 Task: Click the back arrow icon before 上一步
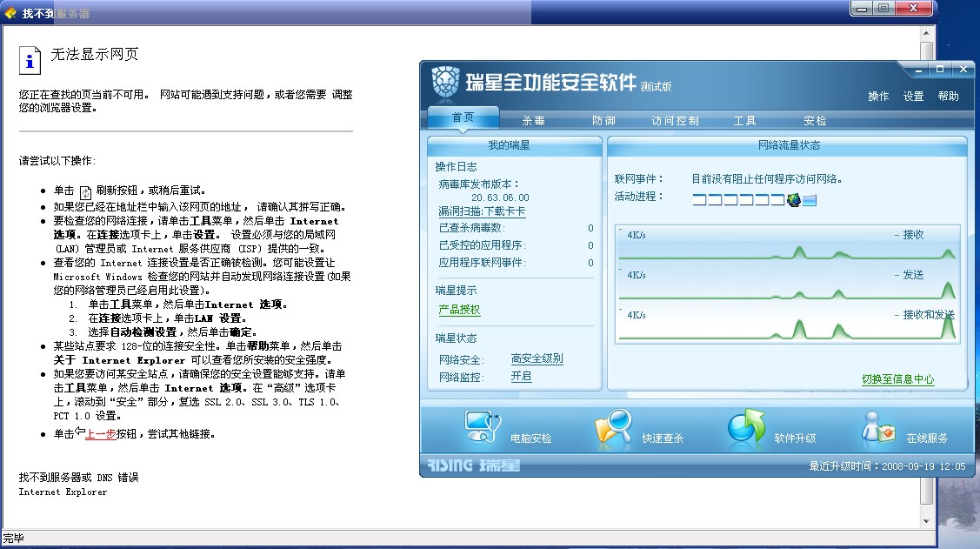tap(79, 432)
